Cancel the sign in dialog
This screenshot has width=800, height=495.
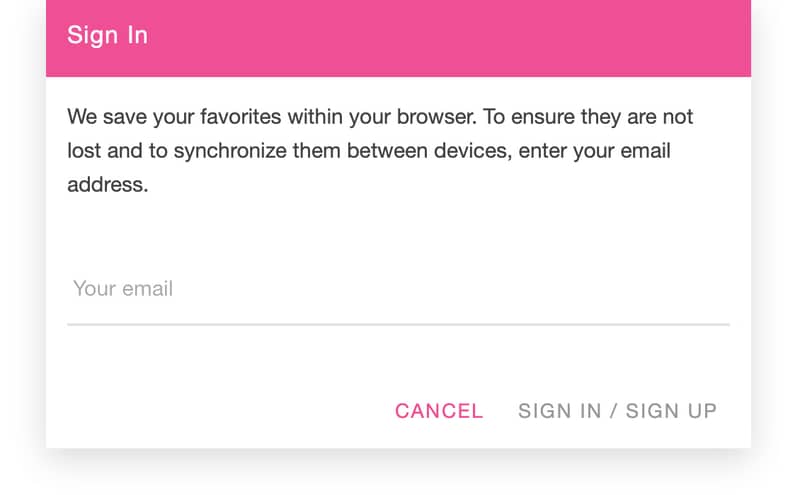pos(439,411)
